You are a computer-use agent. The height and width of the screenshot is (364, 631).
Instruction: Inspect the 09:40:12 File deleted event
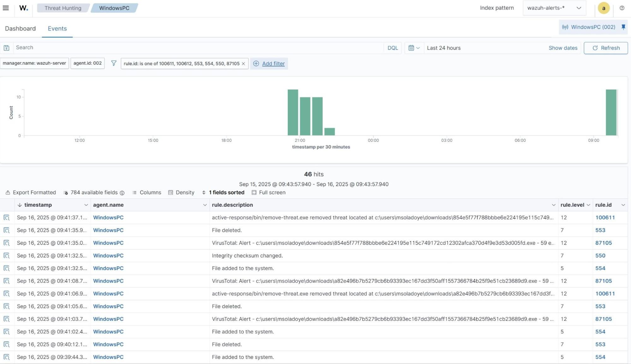(x=6, y=344)
